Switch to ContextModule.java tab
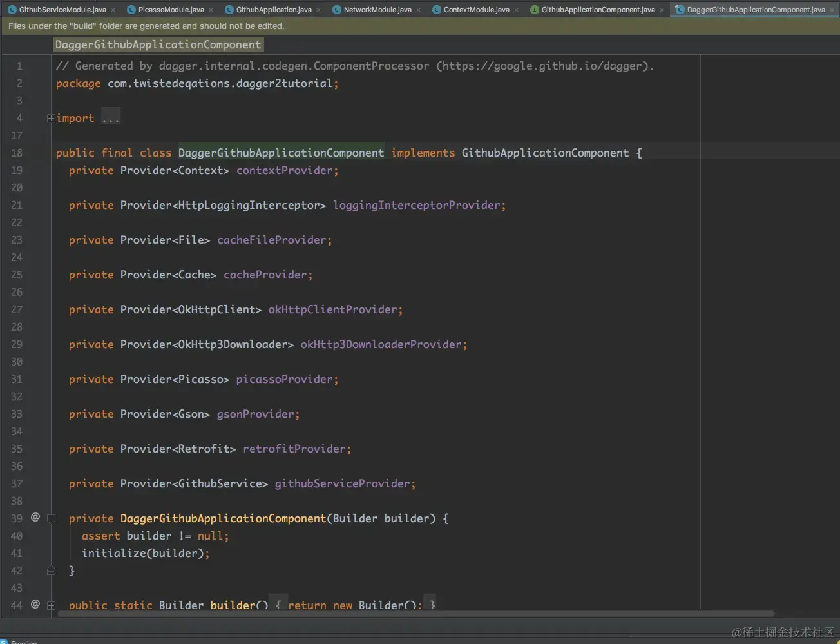 tap(476, 10)
